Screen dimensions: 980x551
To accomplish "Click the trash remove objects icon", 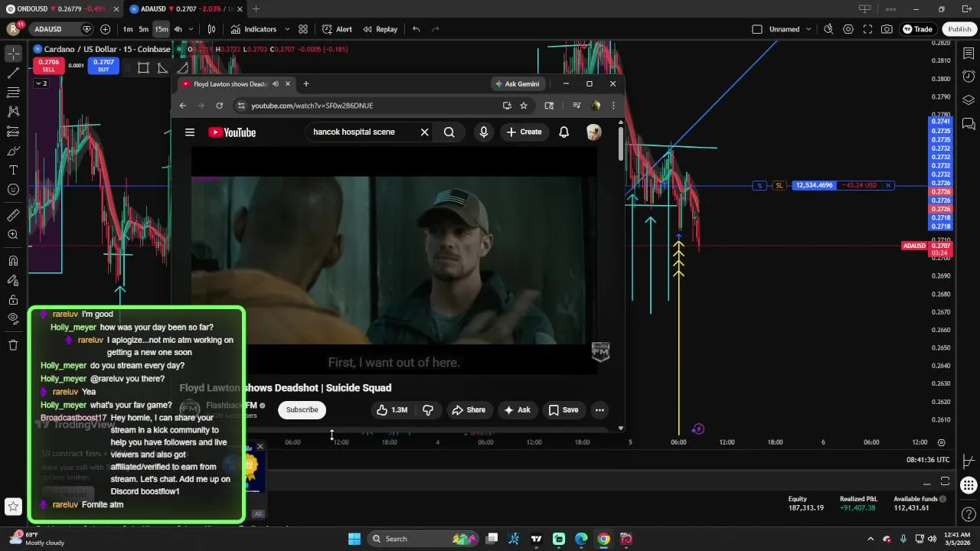I will point(13,345).
